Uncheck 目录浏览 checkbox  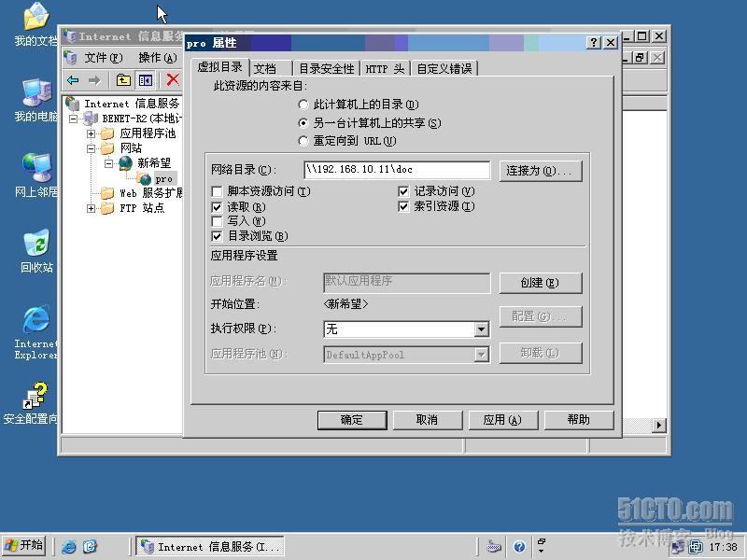click(217, 236)
